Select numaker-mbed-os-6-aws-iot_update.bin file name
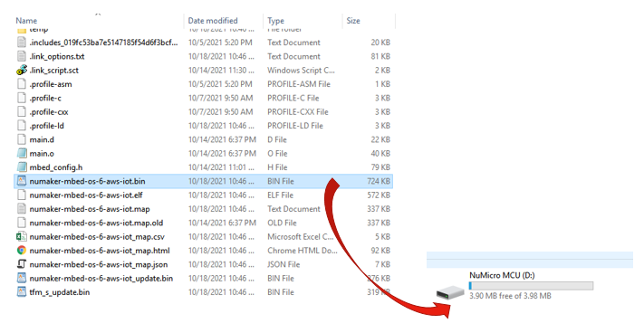Screen dimensions: 644x333 [101, 278]
